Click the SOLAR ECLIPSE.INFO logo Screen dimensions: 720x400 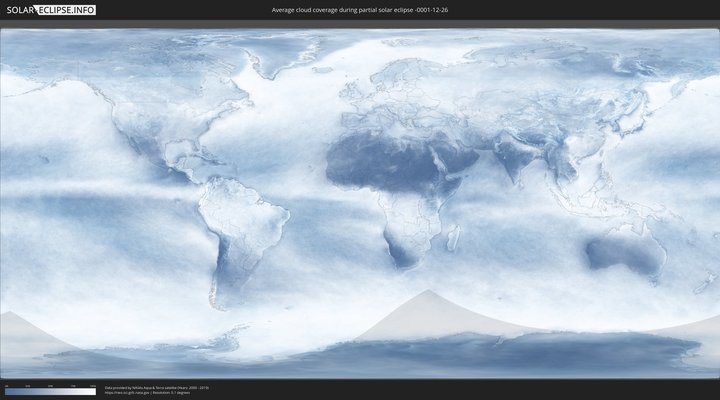[x=50, y=10]
